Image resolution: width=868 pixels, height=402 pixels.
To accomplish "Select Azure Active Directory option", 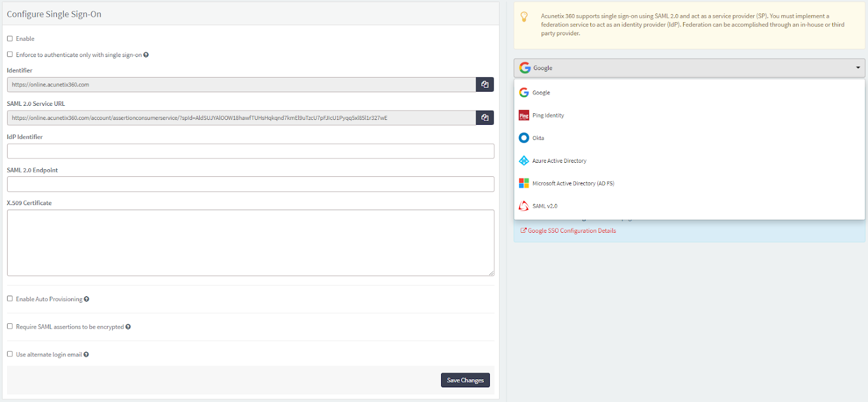I will [x=690, y=161].
